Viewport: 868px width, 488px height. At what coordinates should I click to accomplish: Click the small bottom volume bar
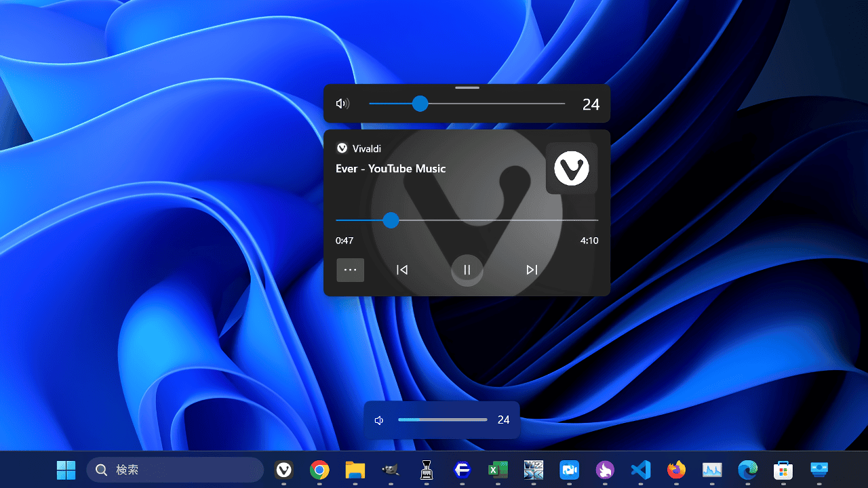coord(443,420)
